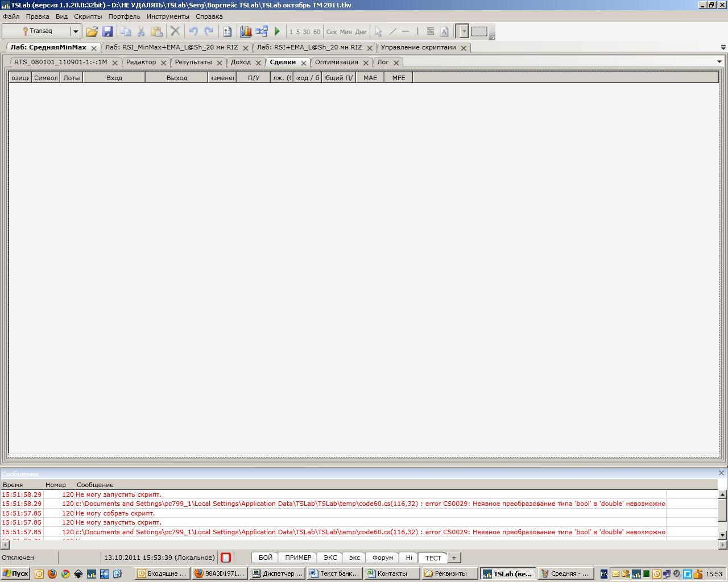Viewport: 728px width, 582px height.
Task: Click the Copy toolbar icon
Action: (x=126, y=32)
